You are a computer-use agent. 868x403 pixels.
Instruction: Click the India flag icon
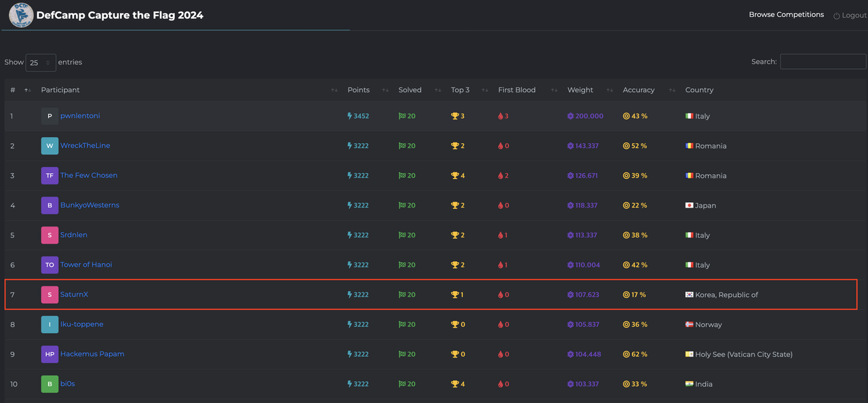pos(690,384)
